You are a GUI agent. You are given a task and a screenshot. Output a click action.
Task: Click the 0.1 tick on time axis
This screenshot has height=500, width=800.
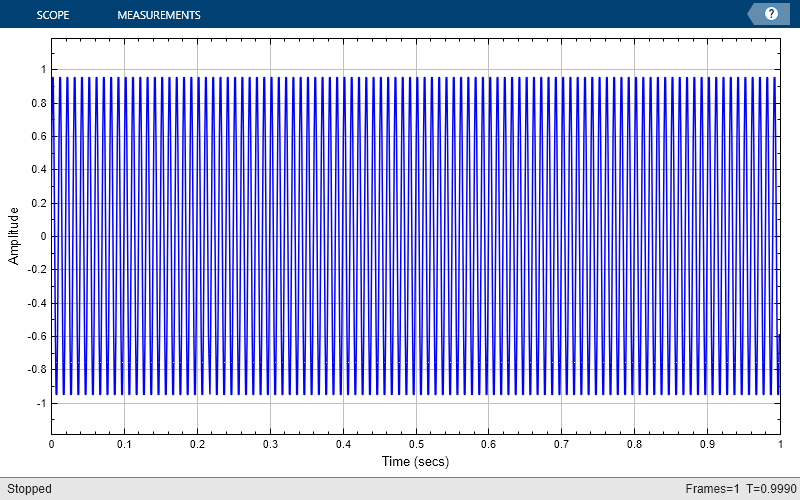(124, 444)
